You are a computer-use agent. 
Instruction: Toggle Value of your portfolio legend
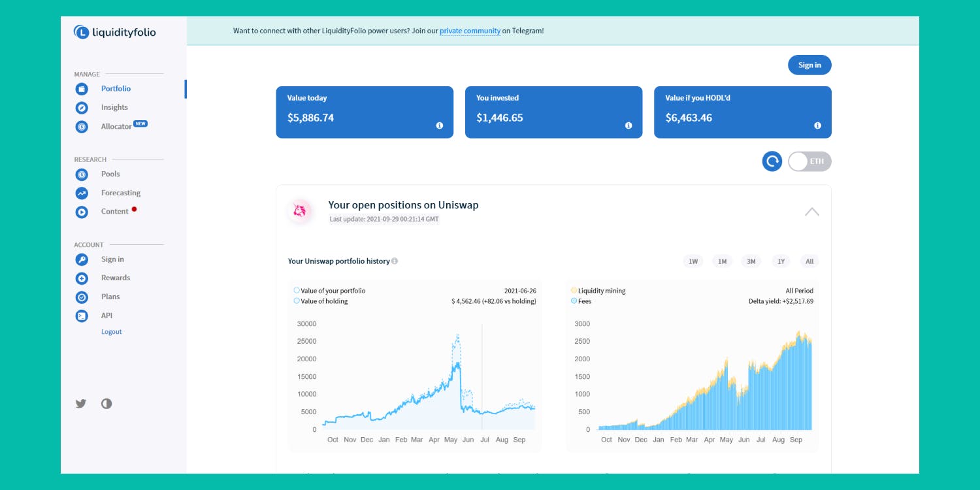click(x=330, y=291)
